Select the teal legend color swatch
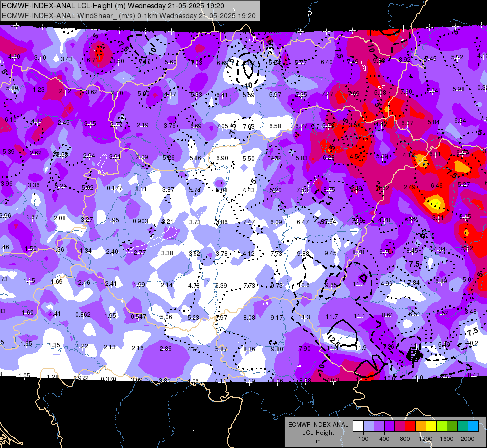Viewport: 487px width, 448px height. [x=463, y=426]
